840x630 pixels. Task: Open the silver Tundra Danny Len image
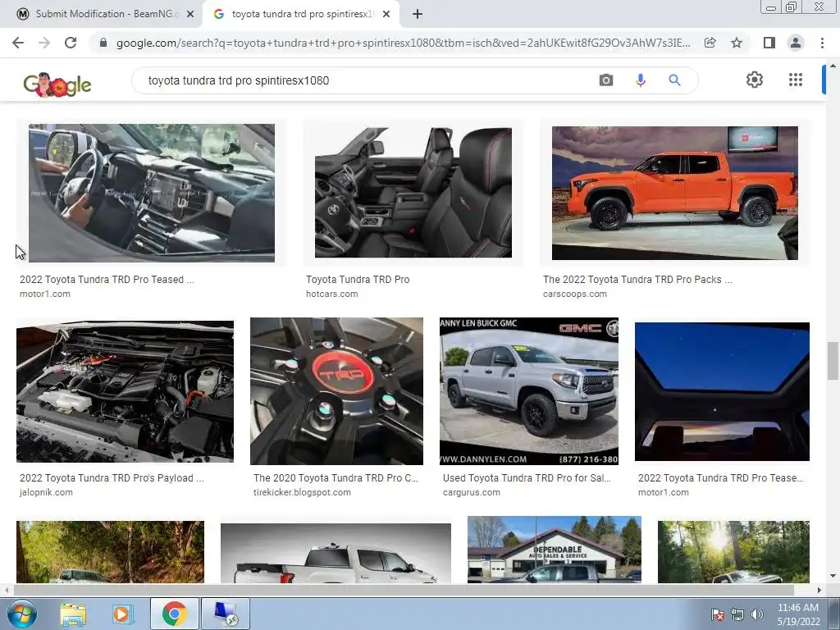(x=529, y=391)
